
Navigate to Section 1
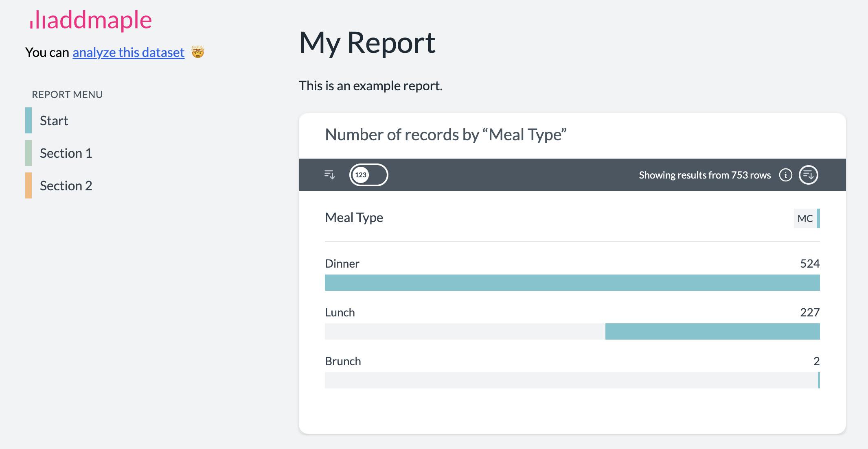coord(66,153)
